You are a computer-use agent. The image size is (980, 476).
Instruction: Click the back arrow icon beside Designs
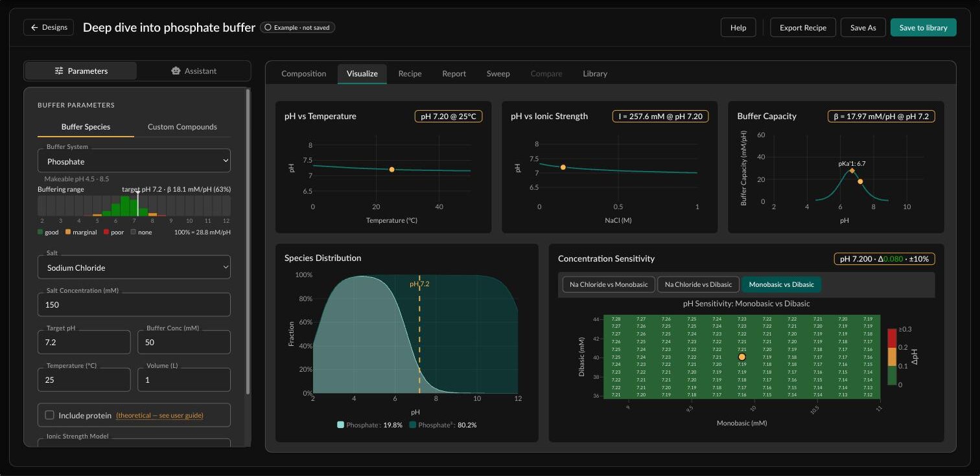click(34, 28)
